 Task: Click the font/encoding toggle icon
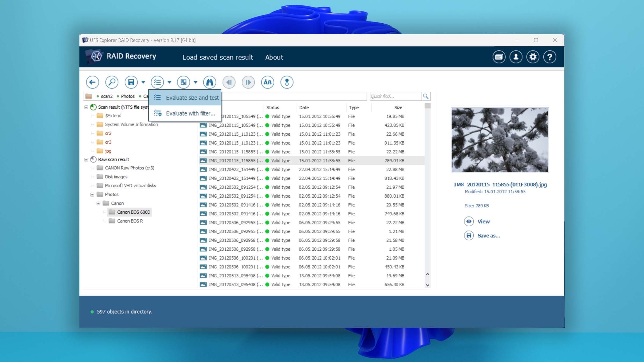tap(267, 82)
